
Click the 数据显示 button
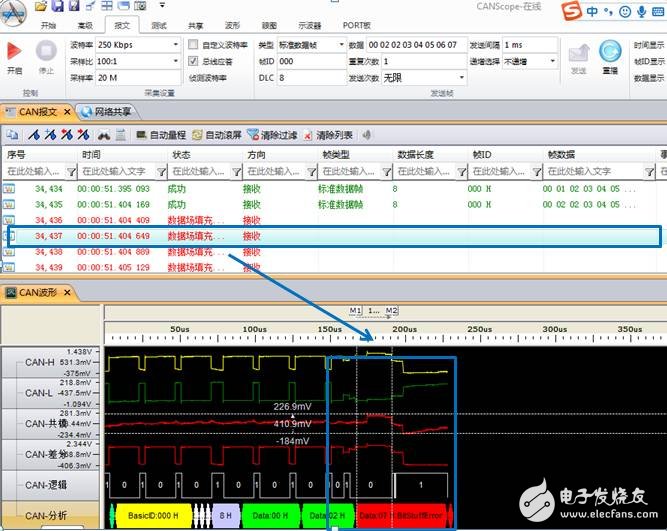click(x=649, y=78)
